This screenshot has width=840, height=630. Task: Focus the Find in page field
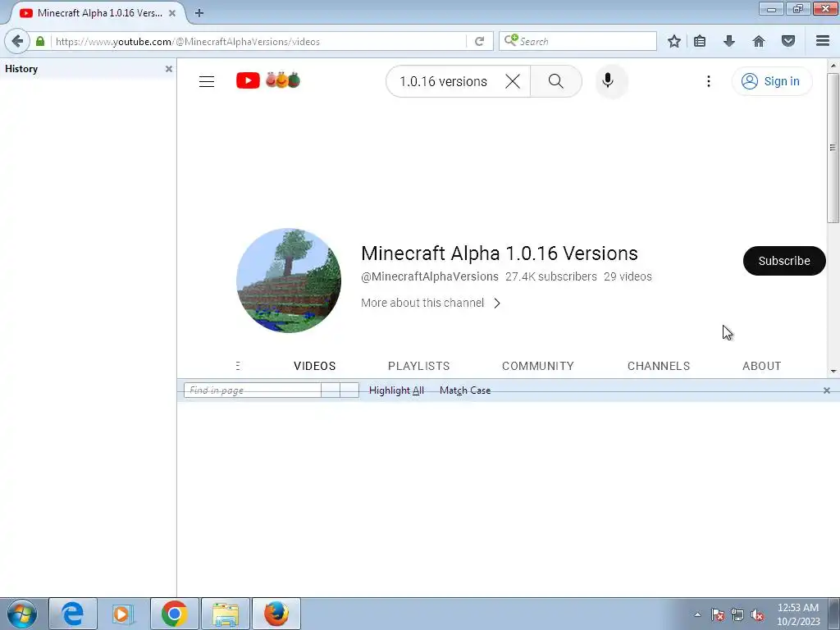[253, 390]
